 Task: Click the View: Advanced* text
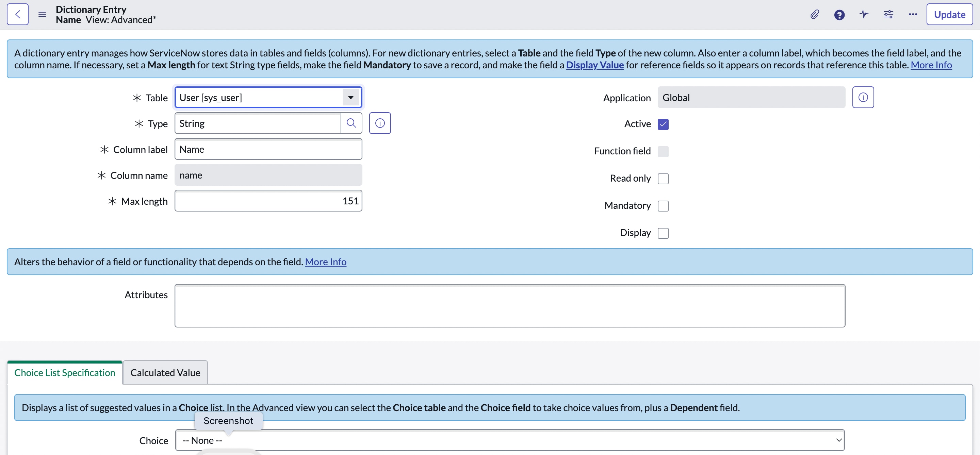[121, 20]
